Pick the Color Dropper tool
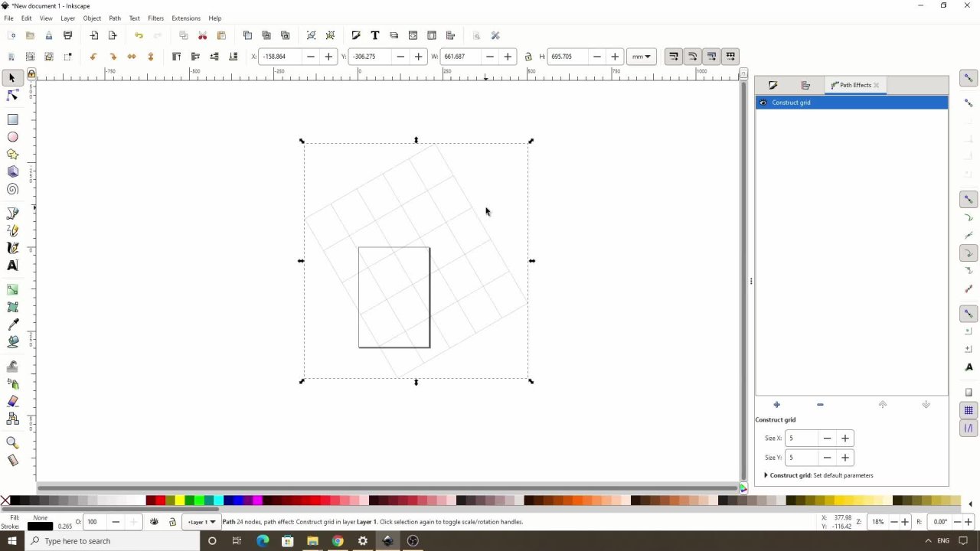This screenshot has height=551, width=980. pos(12,325)
